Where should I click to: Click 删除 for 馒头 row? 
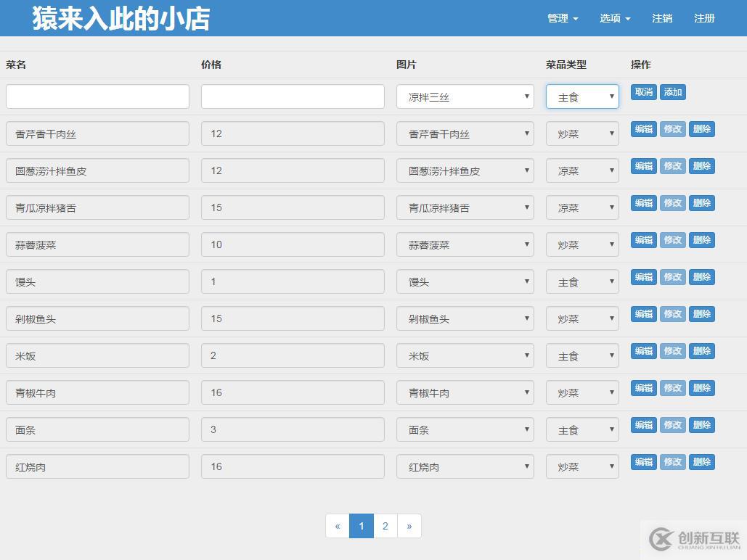[x=702, y=277]
